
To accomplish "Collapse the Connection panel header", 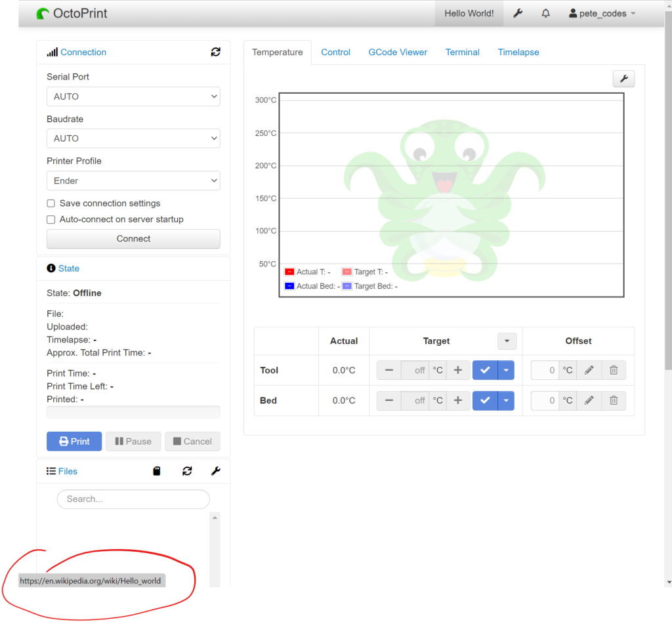I will (83, 52).
